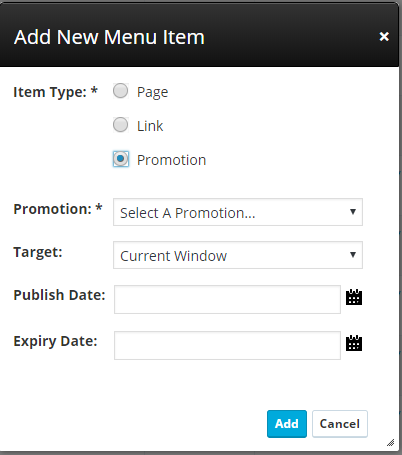Click the selected Promotion radio button
This screenshot has height=455, width=402.
click(x=120, y=159)
